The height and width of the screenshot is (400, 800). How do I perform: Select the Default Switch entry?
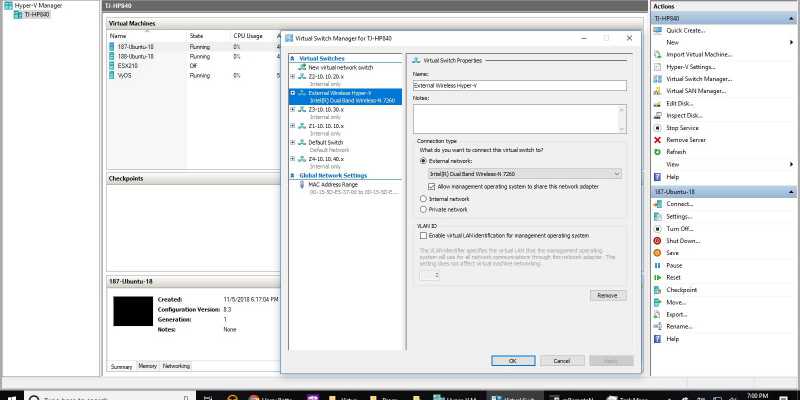point(326,143)
